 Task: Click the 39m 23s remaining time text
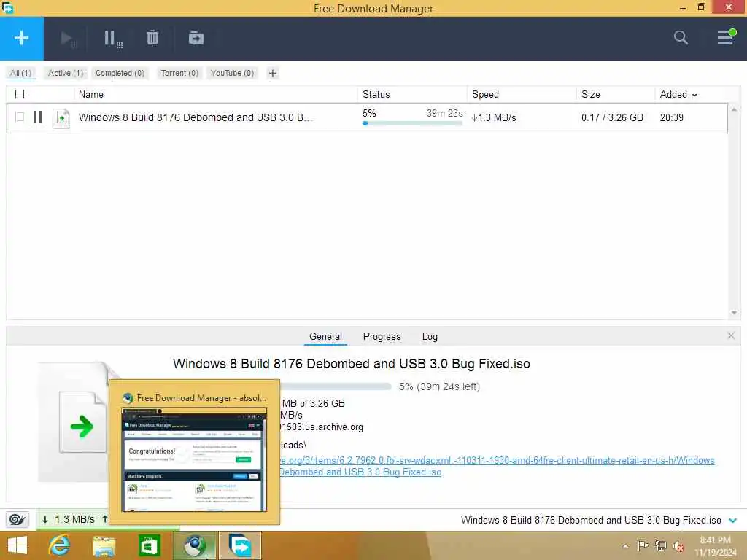pos(444,113)
